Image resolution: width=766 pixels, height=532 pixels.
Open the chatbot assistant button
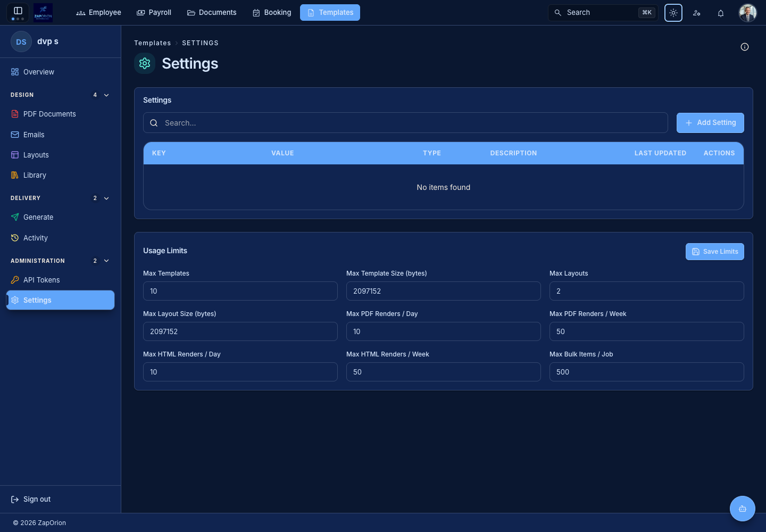[743, 509]
